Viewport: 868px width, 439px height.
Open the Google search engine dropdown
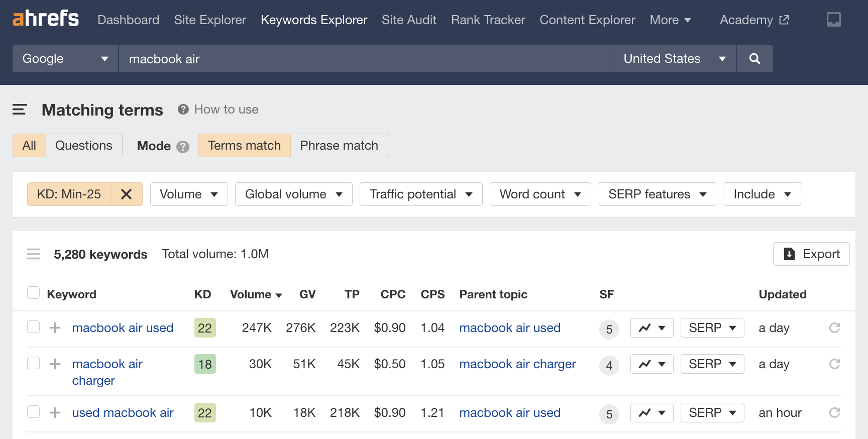65,59
